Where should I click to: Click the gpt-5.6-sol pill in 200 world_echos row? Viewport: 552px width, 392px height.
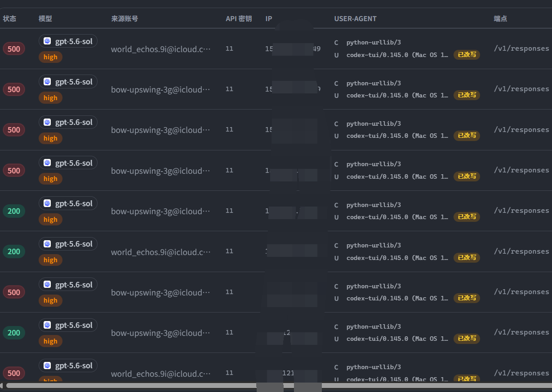tap(68, 244)
